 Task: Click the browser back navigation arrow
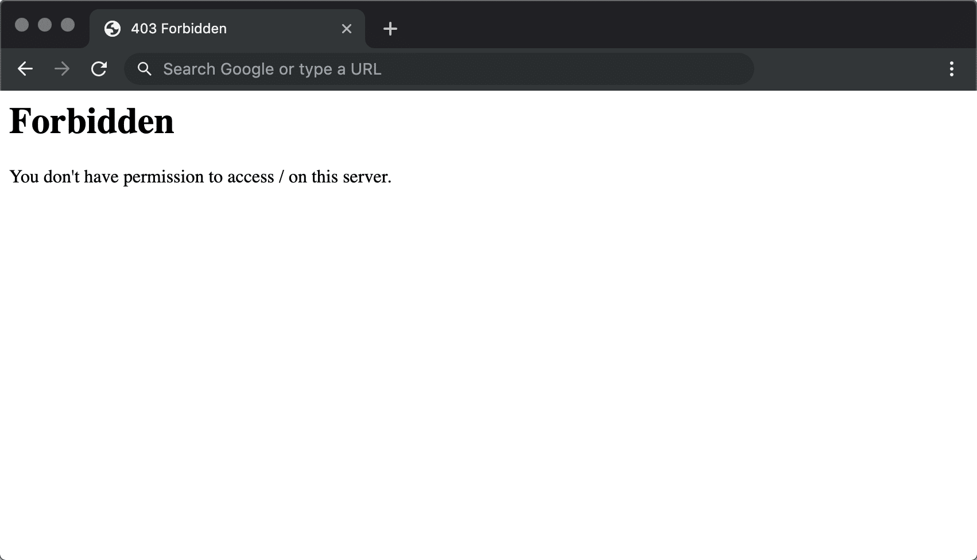click(x=25, y=69)
